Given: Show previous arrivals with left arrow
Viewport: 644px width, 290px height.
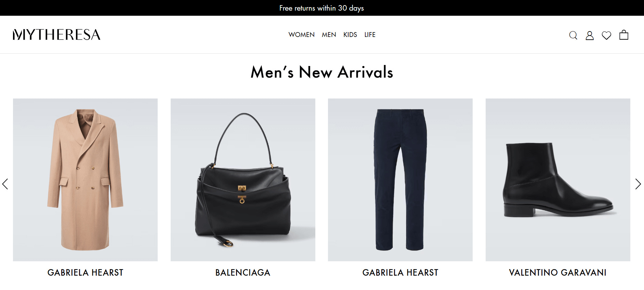Looking at the screenshot, I should point(5,184).
